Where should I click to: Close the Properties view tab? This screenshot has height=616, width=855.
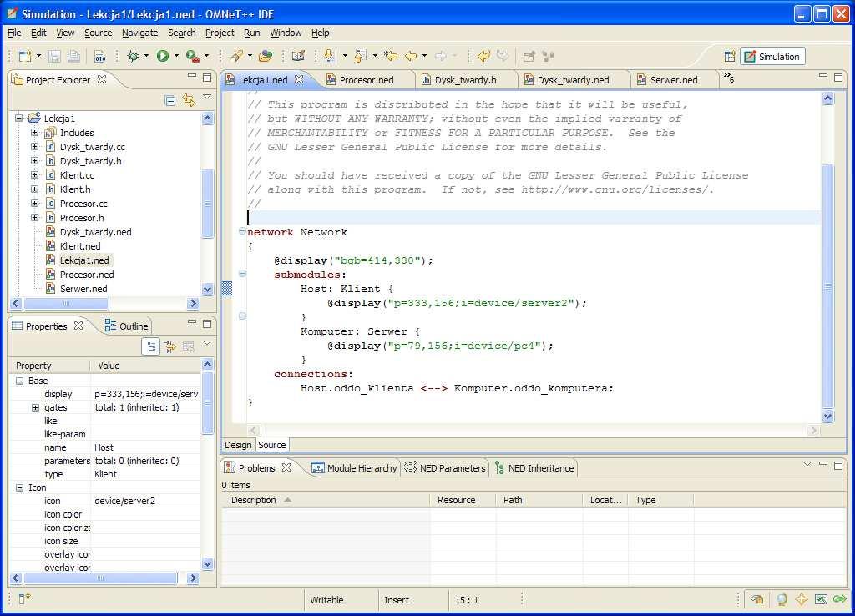tap(78, 326)
